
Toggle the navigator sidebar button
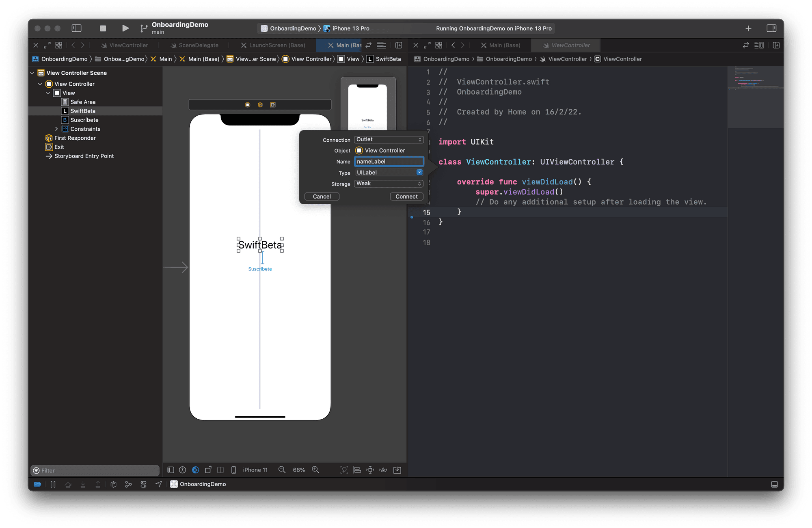tap(76, 28)
